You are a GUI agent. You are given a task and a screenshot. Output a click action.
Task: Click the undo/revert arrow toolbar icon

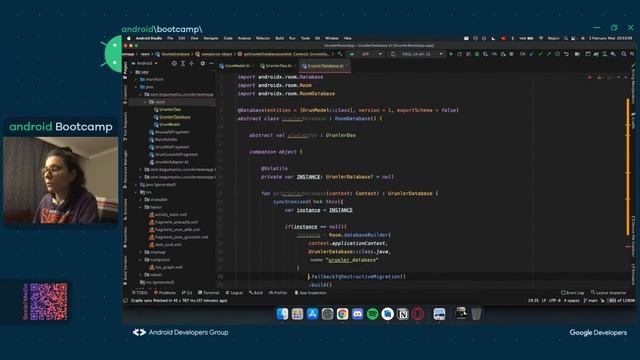click(x=566, y=54)
